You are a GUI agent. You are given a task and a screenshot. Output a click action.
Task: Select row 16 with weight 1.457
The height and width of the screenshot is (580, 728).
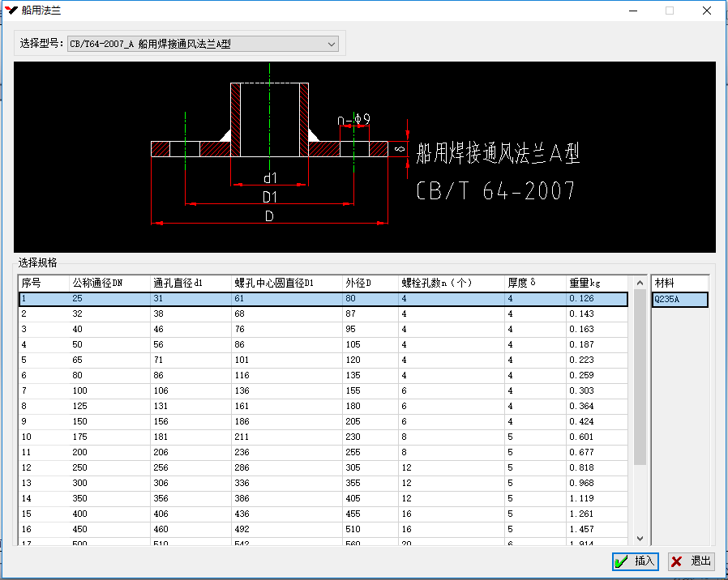pyautogui.click(x=323, y=530)
